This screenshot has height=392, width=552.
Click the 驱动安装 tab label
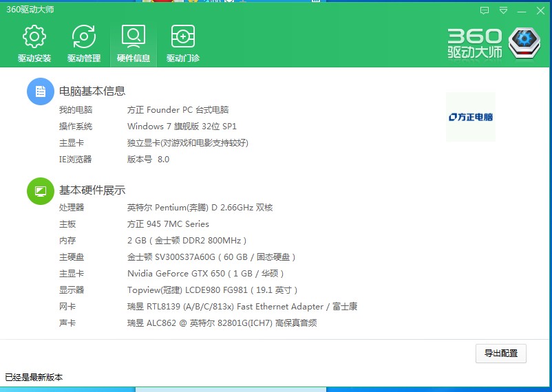[34, 58]
